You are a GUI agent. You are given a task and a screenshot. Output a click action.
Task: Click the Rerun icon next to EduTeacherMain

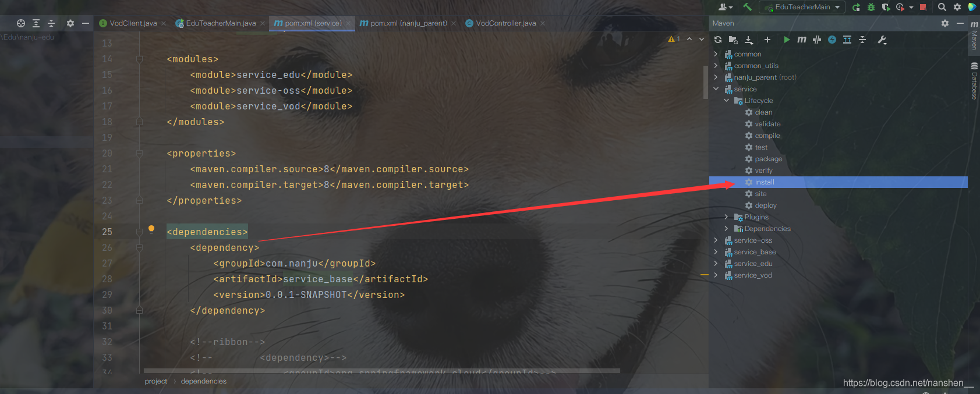(x=856, y=7)
